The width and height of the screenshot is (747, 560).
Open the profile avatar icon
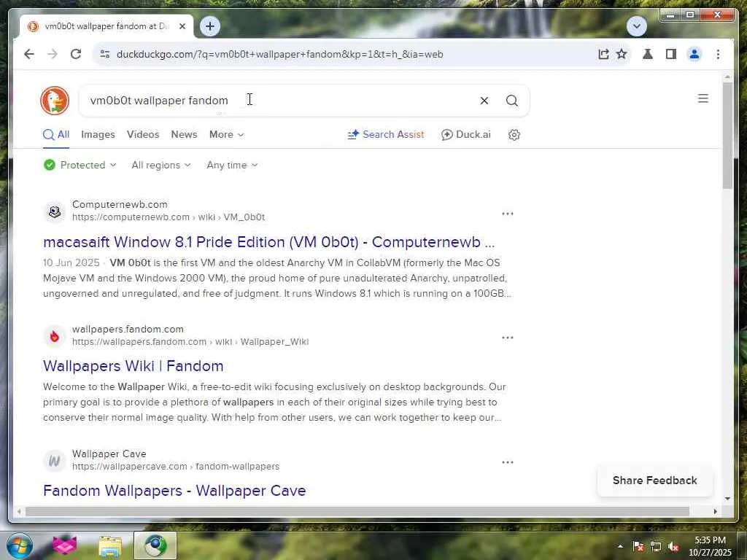(x=694, y=54)
